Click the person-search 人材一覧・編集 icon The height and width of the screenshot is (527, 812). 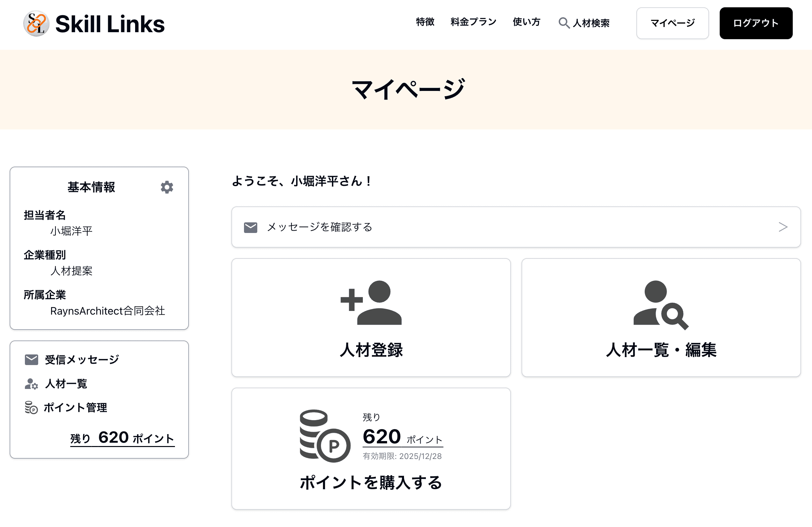[661, 305]
